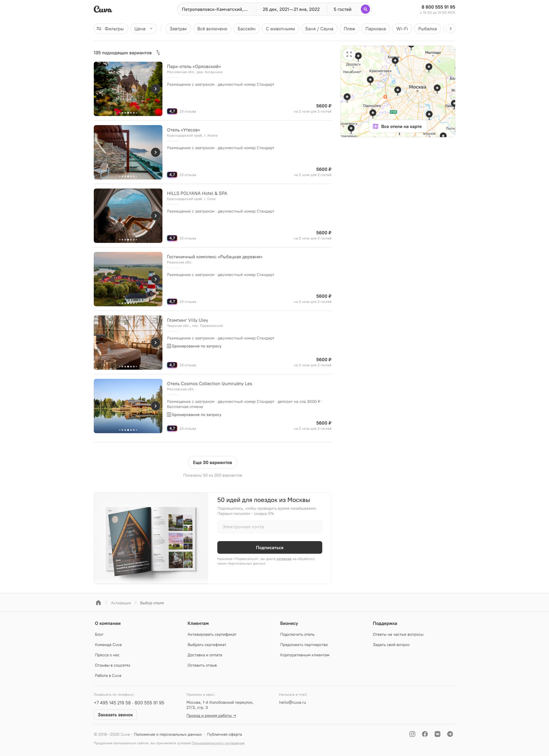Focus the Электронная почта input field
This screenshot has width=549, height=756.
270,527
